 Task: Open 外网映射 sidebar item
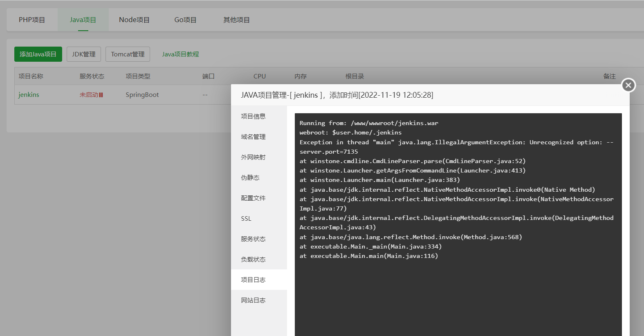(259, 157)
